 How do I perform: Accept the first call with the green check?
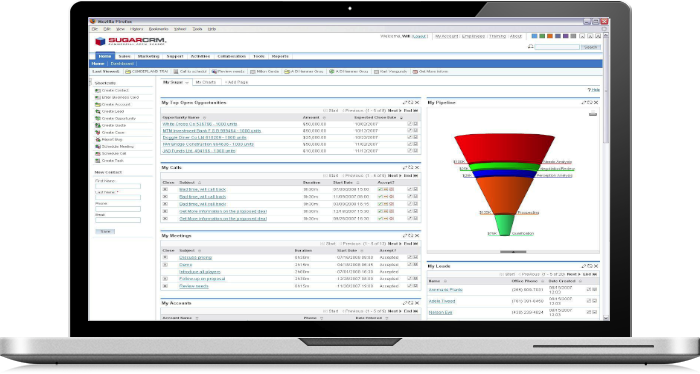pos(380,189)
